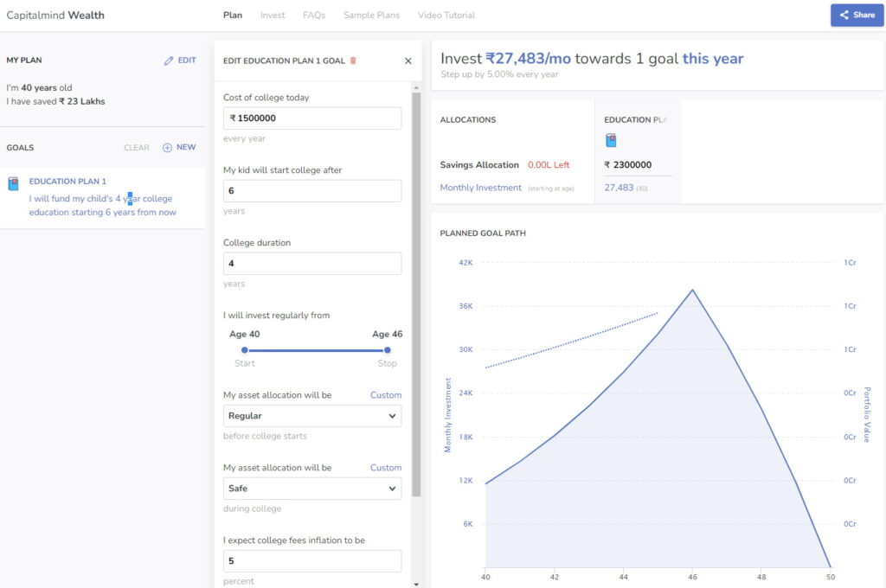The height and width of the screenshot is (588, 886).
Task: Open the FAQs tab
Action: [x=314, y=15]
